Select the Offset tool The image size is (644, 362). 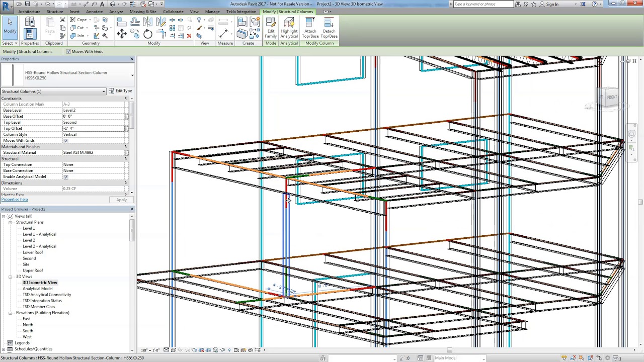click(135, 22)
